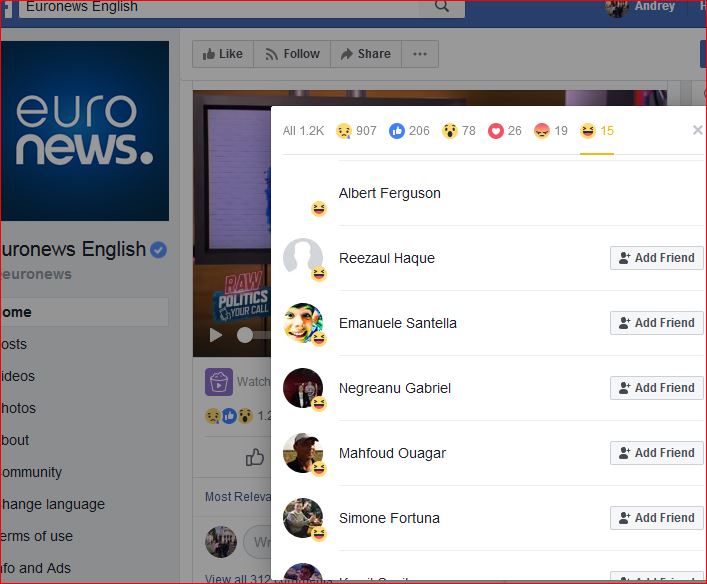This screenshot has width=707, height=584.
Task: Show angry reactions 19
Action: coord(551,131)
